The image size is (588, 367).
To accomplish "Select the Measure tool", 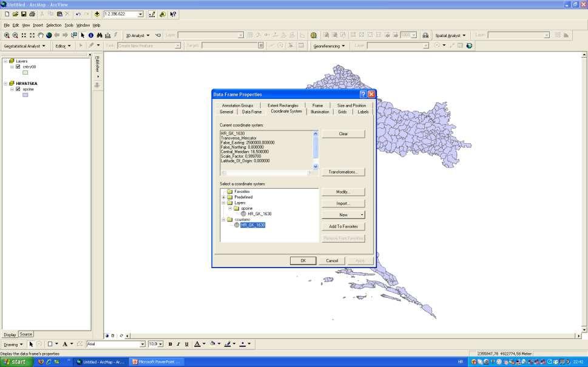I will [107, 35].
